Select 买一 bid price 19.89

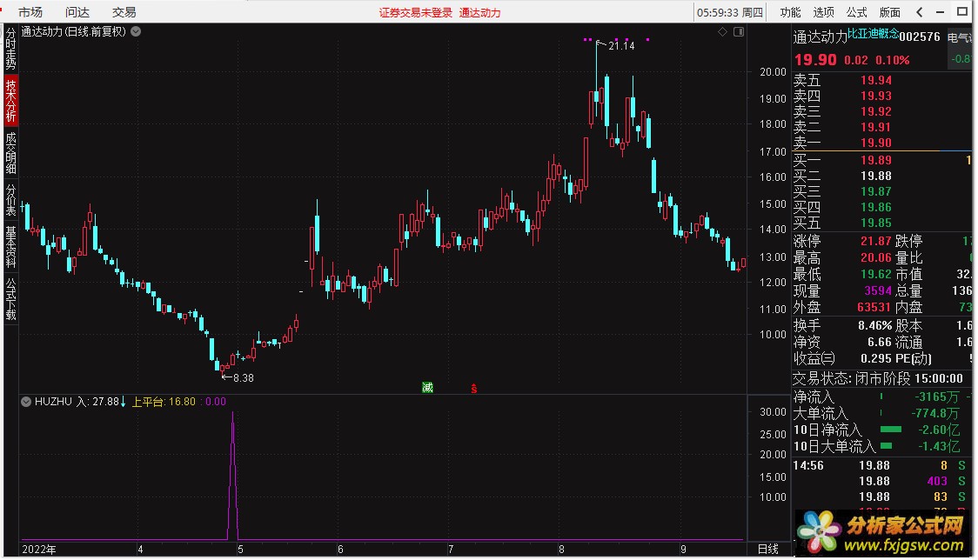pyautogui.click(x=875, y=160)
